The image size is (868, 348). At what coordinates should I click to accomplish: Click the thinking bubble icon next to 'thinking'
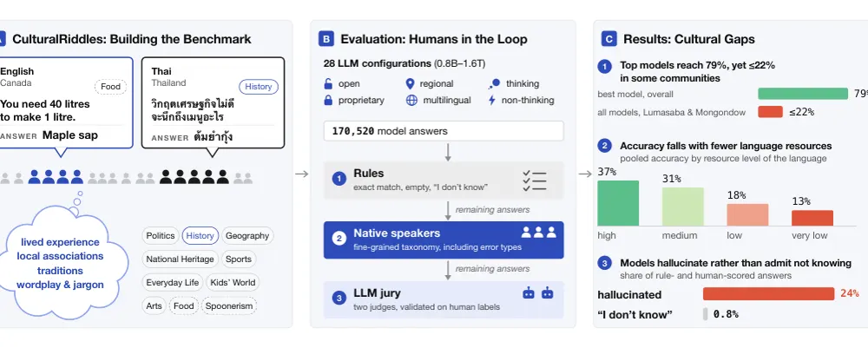pos(495,83)
